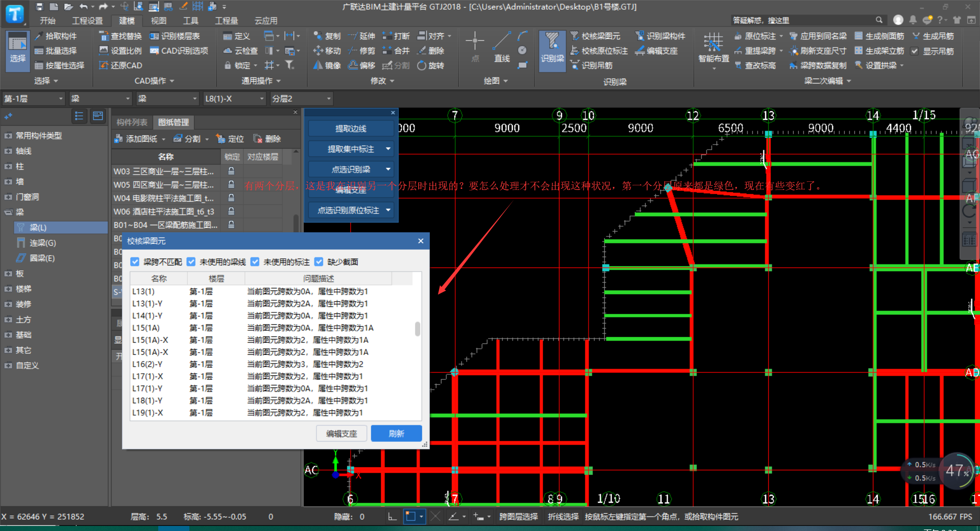Expand the 点选识别梁 dropdown arrow
Image resolution: width=980 pixels, height=531 pixels.
388,170
